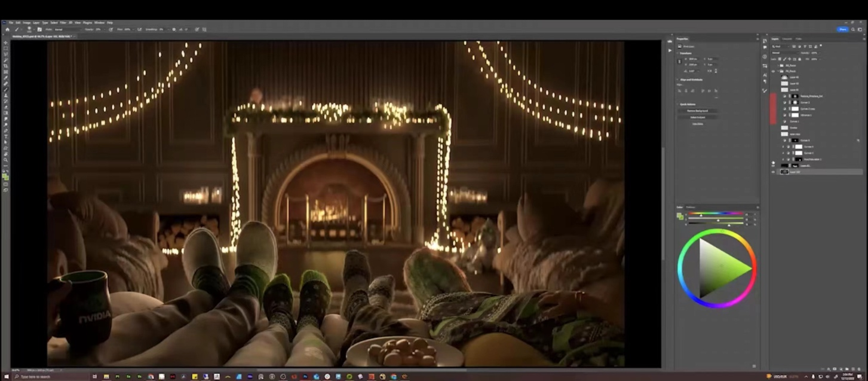Select the Hand tool
The width and height of the screenshot is (868, 381).
pyautogui.click(x=5, y=153)
